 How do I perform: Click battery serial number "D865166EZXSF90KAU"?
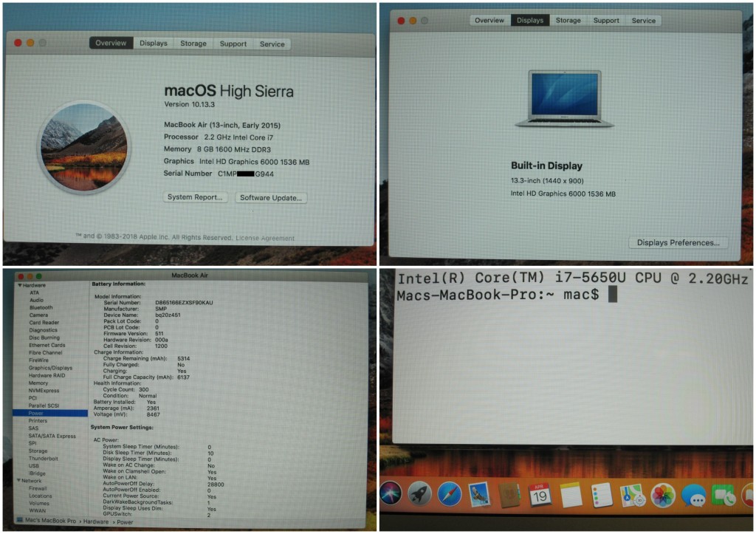point(184,303)
